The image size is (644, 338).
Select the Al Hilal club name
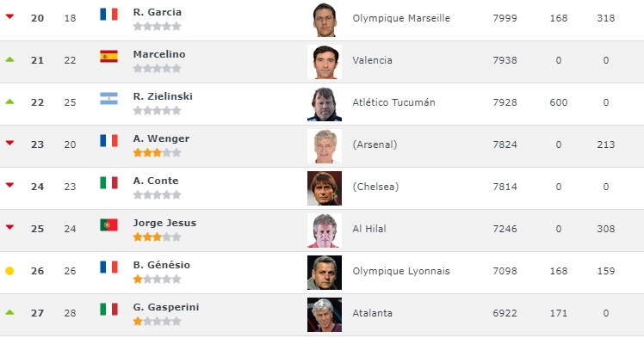[x=369, y=229]
